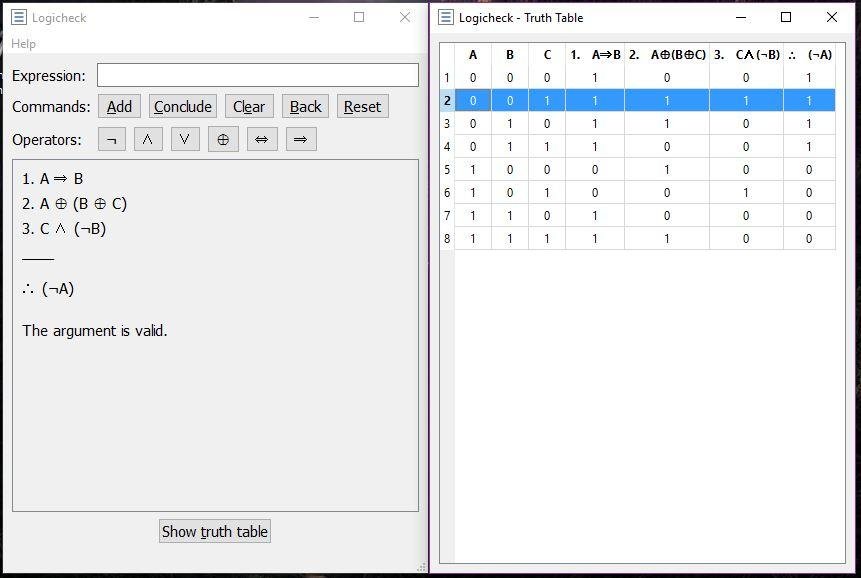Click Show truth table button
The height and width of the screenshot is (578, 861).
pos(215,531)
